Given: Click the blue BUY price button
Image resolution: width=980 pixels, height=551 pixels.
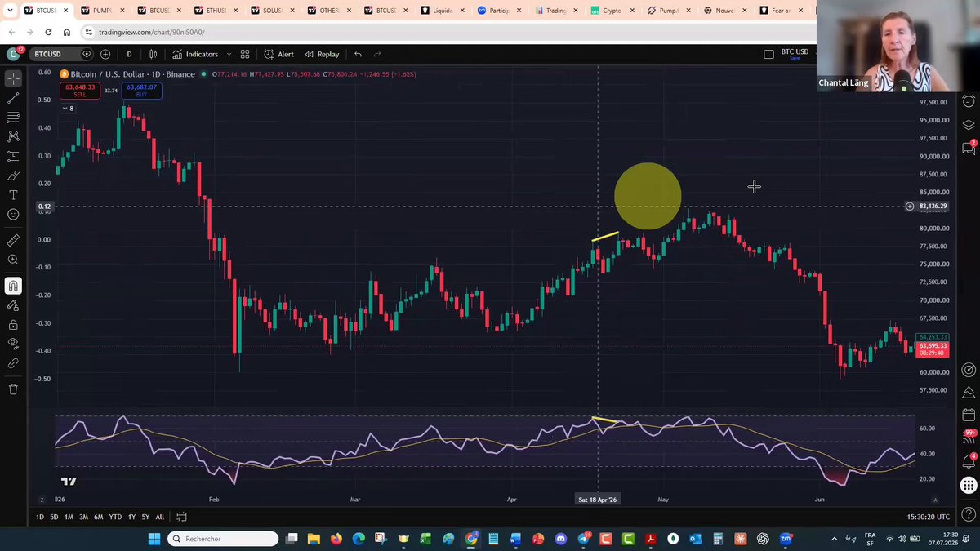Looking at the screenshot, I should 142,91.
